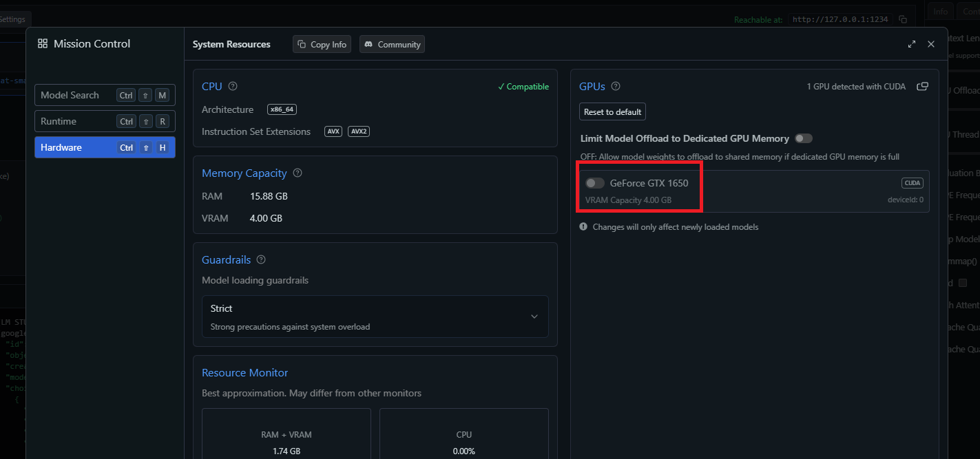Click the VRAM value 4.00 GB in Memory Capacity

tap(266, 218)
